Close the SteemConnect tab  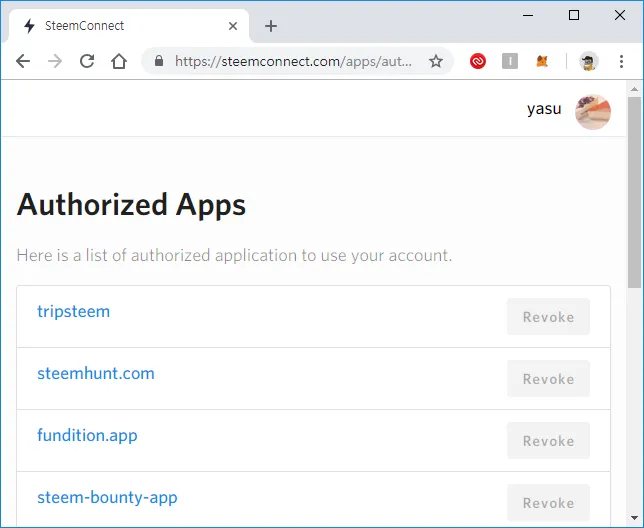click(x=233, y=26)
